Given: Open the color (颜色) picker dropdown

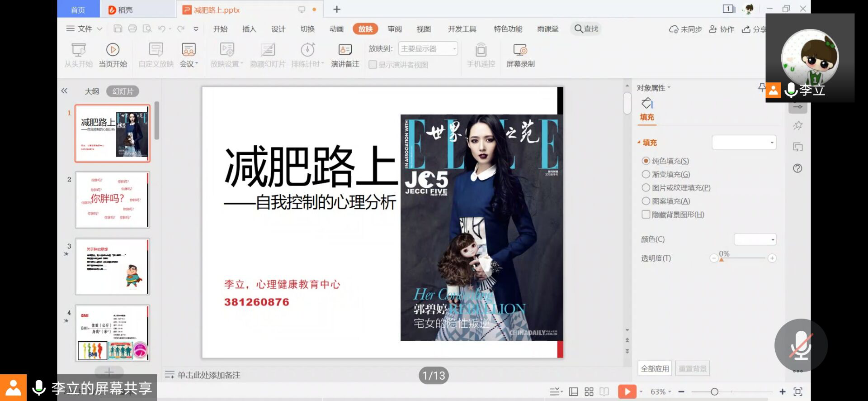Looking at the screenshot, I should [755, 239].
